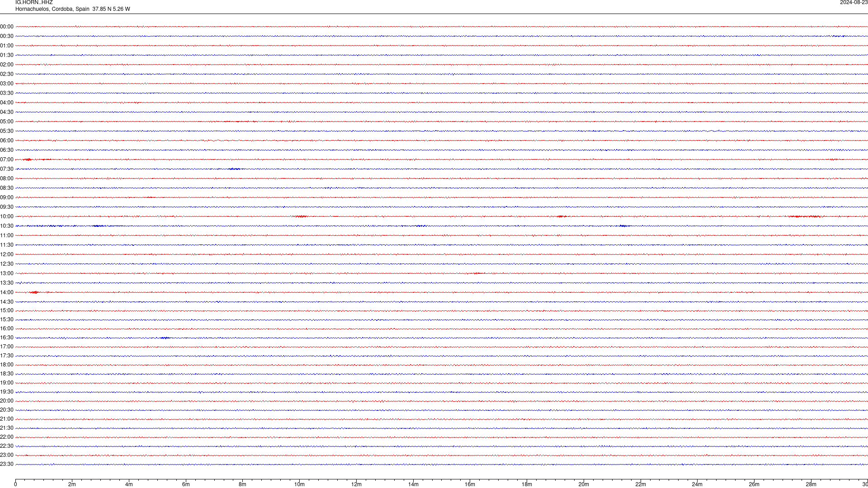Screen dimensions: 868x488
Task: Click the 26m tick on time axis
Action: (x=754, y=484)
